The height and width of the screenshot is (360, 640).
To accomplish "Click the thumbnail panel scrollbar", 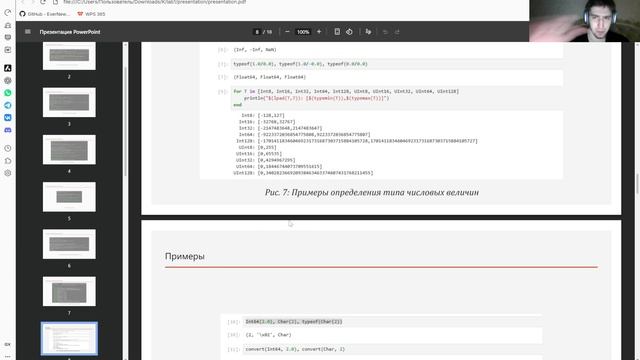I will [x=125, y=122].
